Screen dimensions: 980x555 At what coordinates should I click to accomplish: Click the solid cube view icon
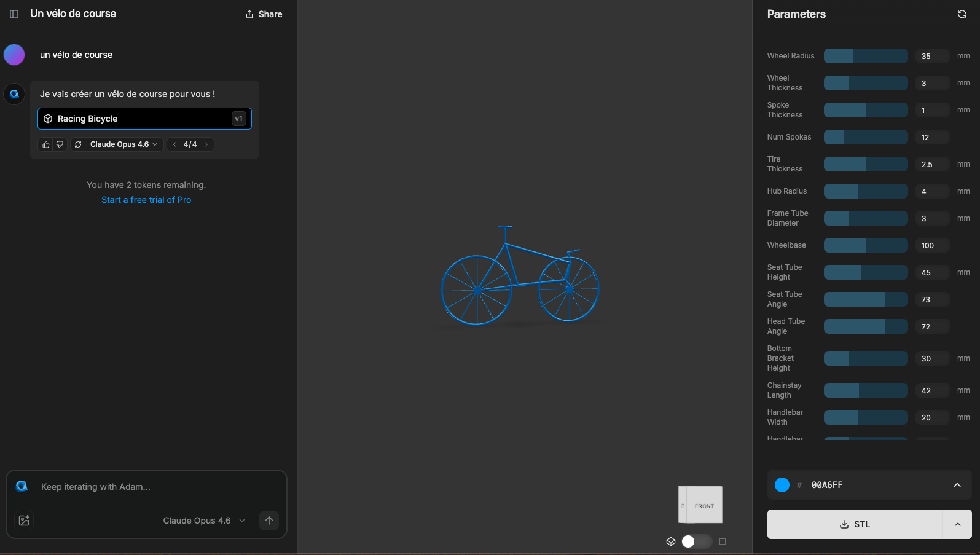671,541
